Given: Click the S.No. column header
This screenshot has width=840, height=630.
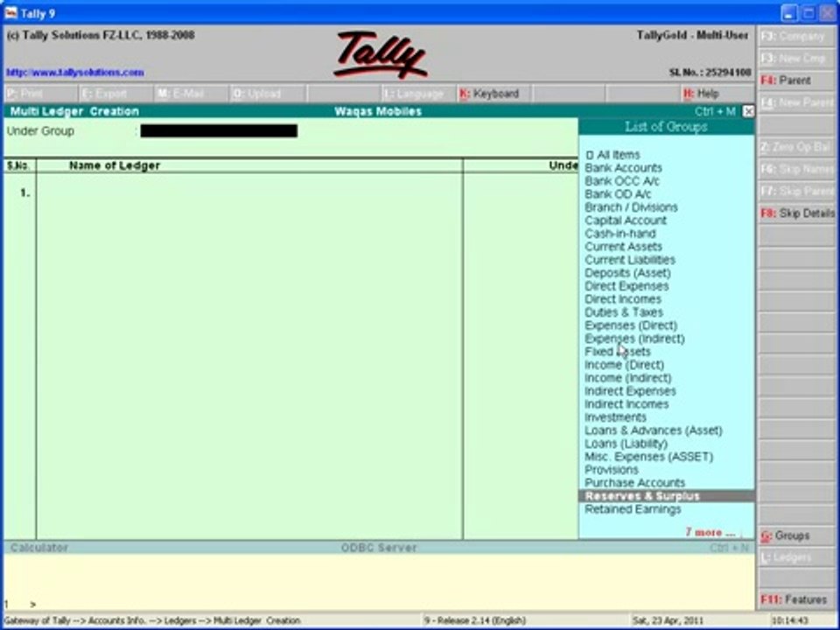Looking at the screenshot, I should 18,165.
